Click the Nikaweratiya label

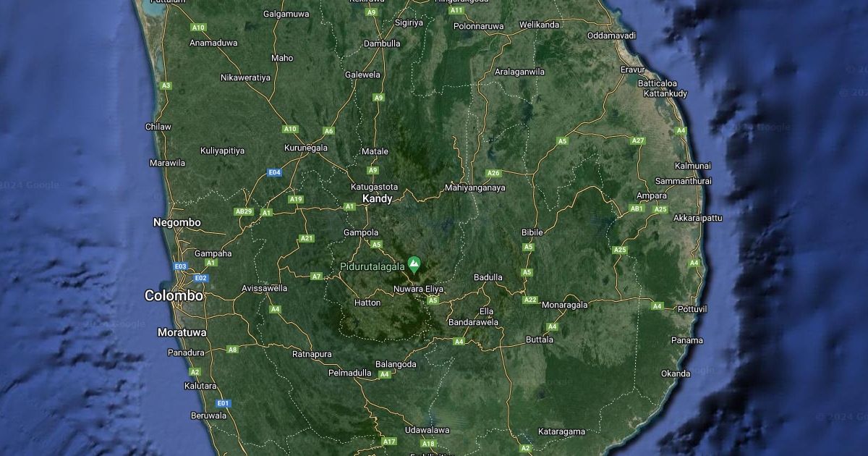[245, 77]
